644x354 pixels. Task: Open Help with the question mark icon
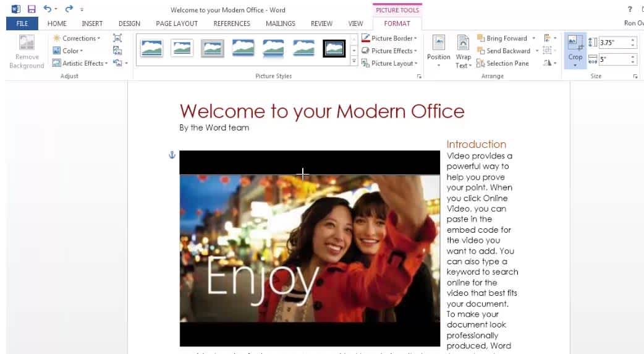630,9
